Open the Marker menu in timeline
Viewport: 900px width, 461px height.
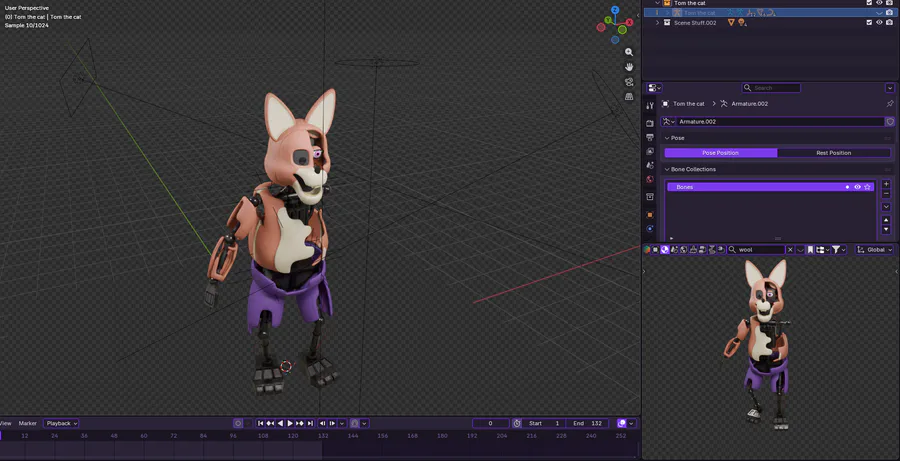point(28,423)
